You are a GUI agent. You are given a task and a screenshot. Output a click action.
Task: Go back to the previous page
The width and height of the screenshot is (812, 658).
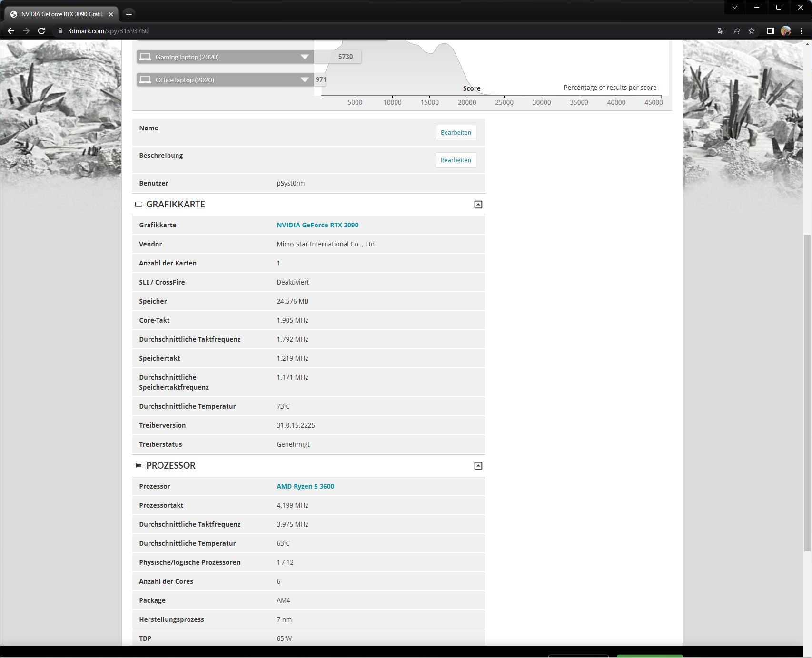tap(11, 31)
